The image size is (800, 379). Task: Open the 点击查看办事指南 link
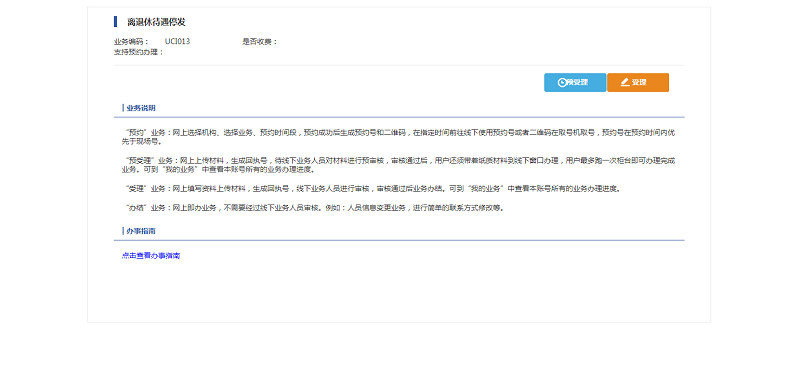(151, 256)
